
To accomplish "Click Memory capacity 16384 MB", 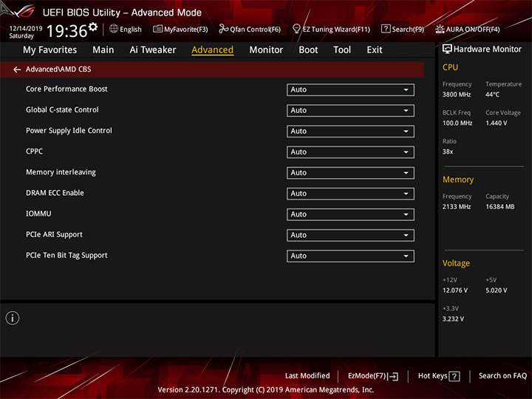I will 499,207.
